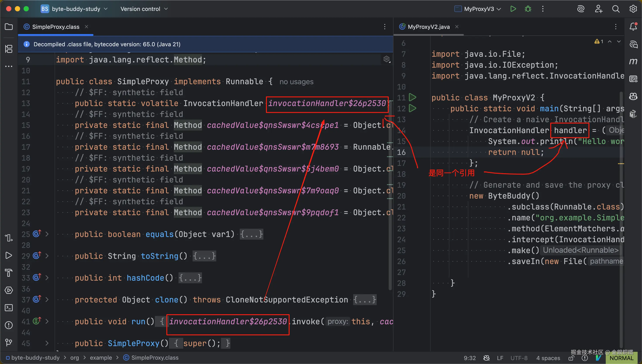Click the example breadcrumb in navigation bar
This screenshot has height=364, width=642.
click(x=101, y=358)
